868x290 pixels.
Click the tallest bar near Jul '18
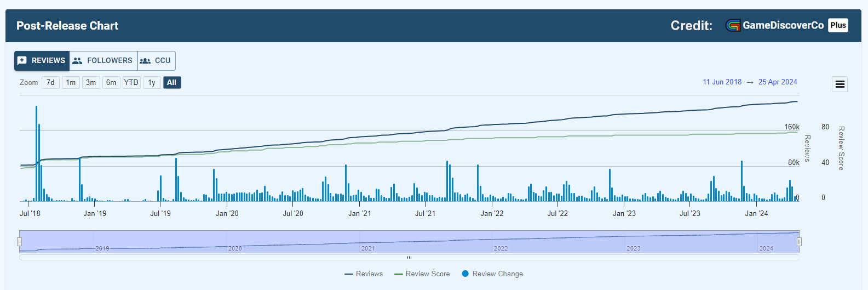tap(36, 153)
